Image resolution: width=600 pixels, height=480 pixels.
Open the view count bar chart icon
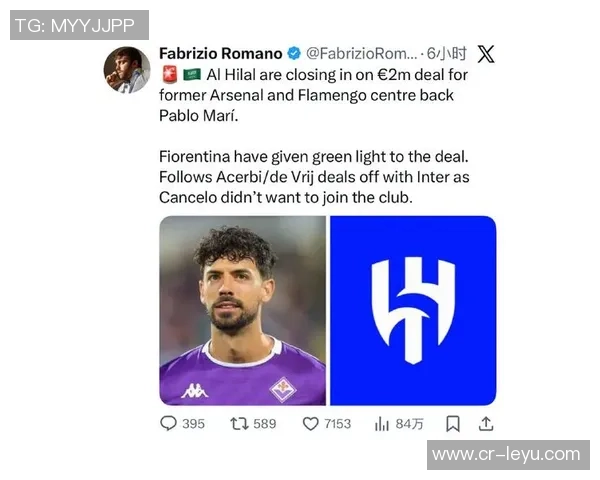click(382, 424)
